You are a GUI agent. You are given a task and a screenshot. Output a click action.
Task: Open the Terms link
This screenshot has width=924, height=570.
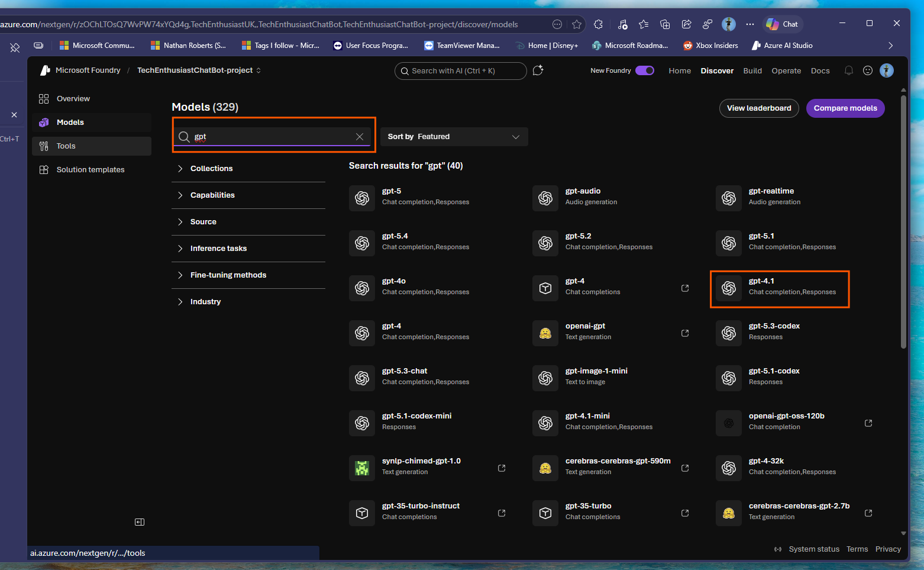(x=857, y=549)
